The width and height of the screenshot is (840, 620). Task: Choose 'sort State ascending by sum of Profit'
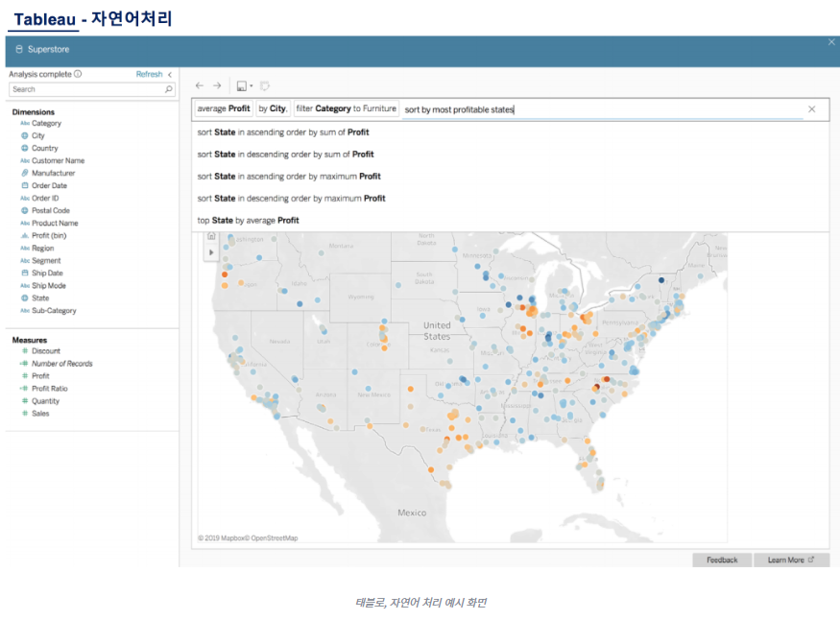[283, 132]
